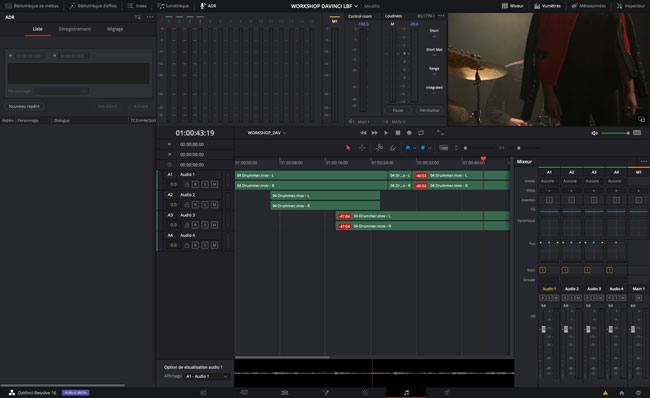Open the Fairlight page music note icon
650x398 pixels.
[406, 392]
